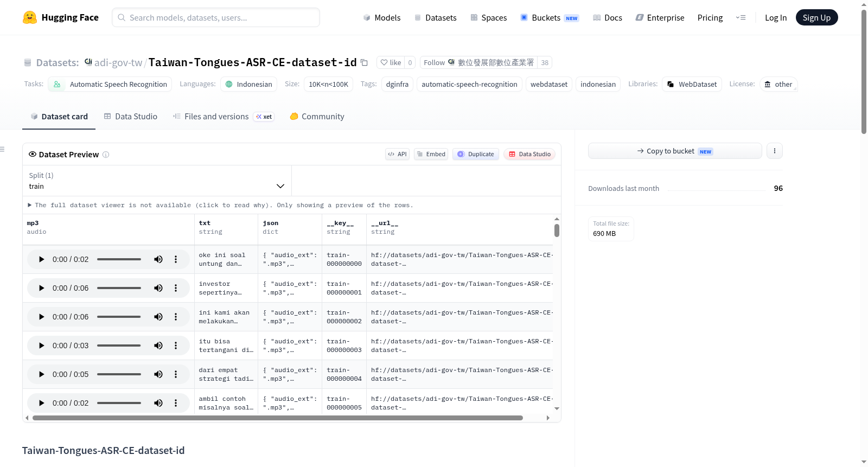
Task: Select the 10K<n<100K size tag
Action: (x=329, y=84)
